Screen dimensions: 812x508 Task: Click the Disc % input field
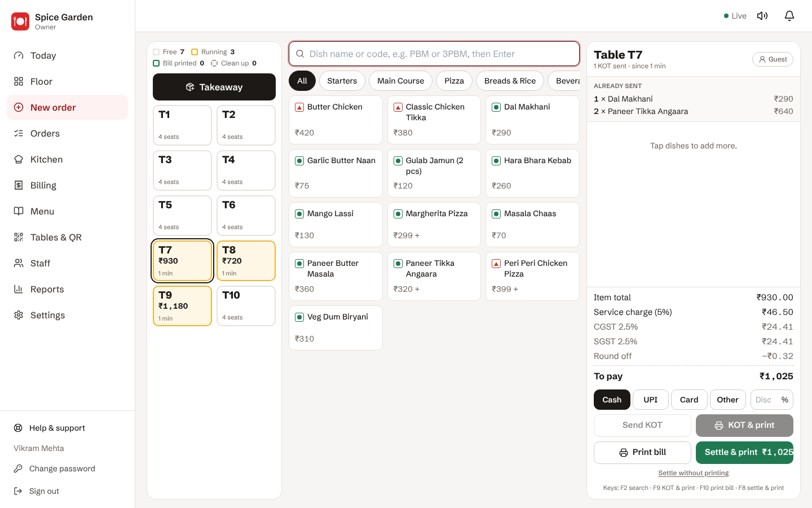(x=771, y=400)
